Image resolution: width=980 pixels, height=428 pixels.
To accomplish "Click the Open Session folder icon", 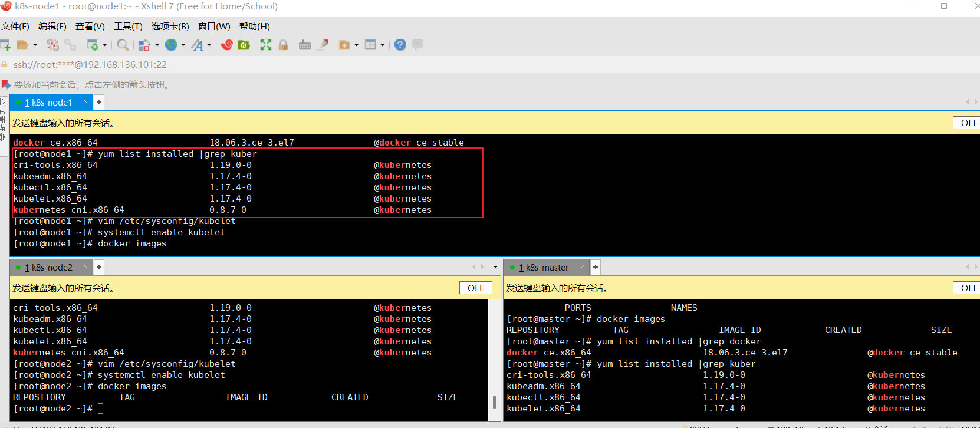I will pyautogui.click(x=23, y=45).
